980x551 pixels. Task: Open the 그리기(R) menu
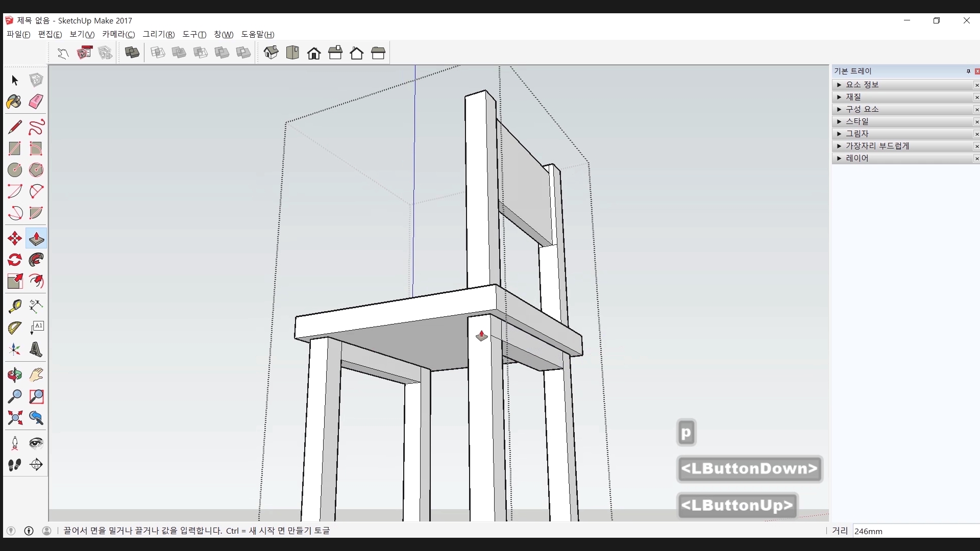click(158, 34)
